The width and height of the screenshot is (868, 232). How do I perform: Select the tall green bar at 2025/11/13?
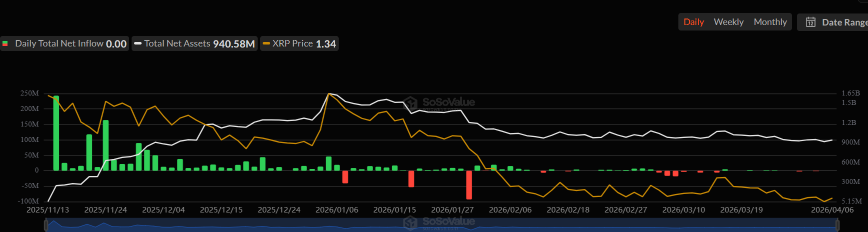click(56, 133)
